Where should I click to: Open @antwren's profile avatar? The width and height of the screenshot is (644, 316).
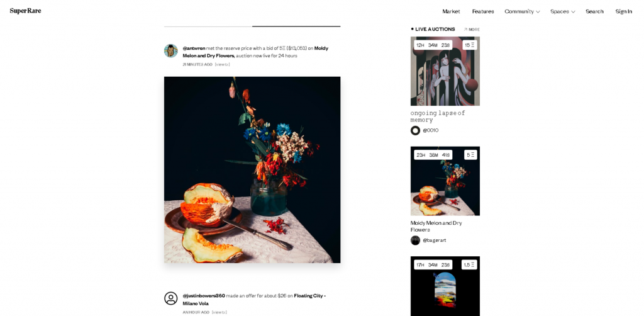coord(171,51)
